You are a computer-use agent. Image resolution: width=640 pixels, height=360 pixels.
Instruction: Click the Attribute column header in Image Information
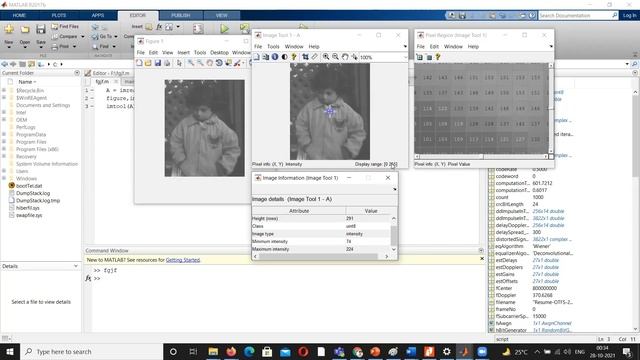click(x=299, y=211)
